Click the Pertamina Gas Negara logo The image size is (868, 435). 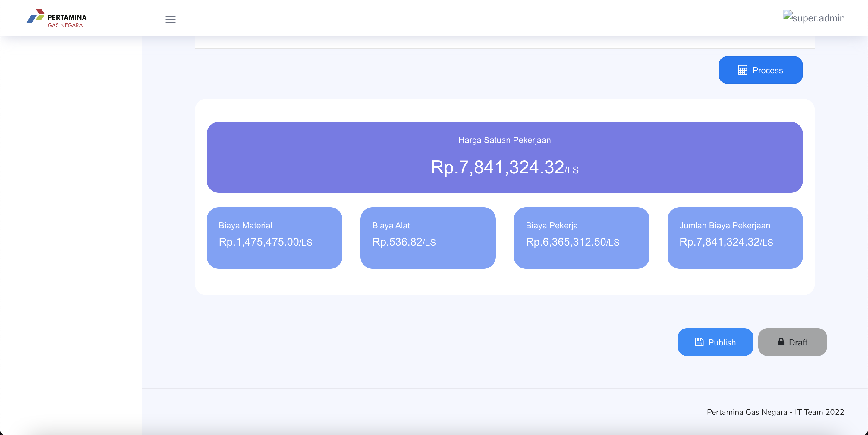coord(56,18)
